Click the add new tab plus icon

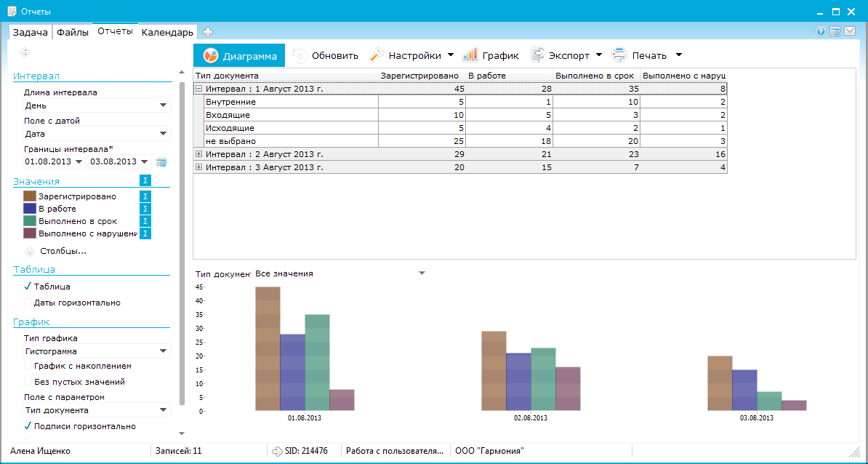click(x=208, y=32)
